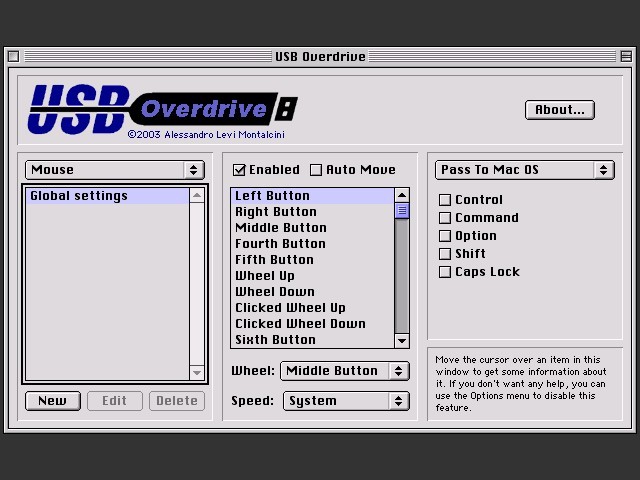Open the Wheel Middle Button dropdown
Image resolution: width=640 pixels, height=480 pixels.
pos(345,371)
